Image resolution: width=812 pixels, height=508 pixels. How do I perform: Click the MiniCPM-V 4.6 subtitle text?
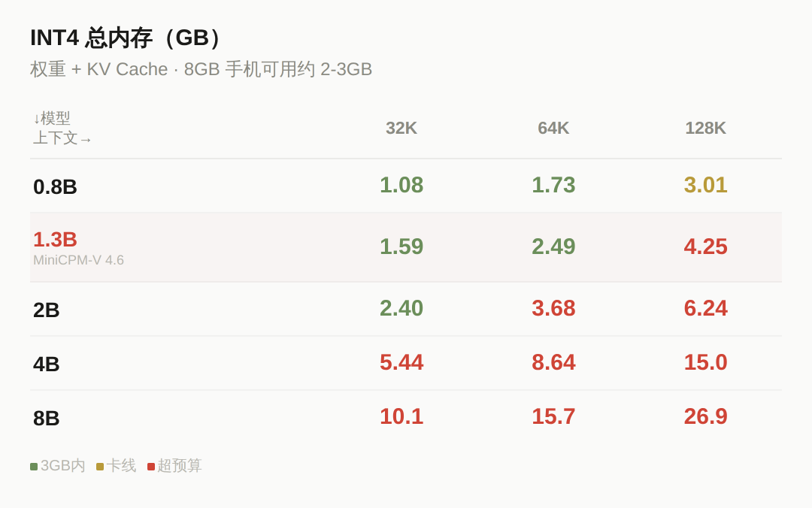(79, 260)
